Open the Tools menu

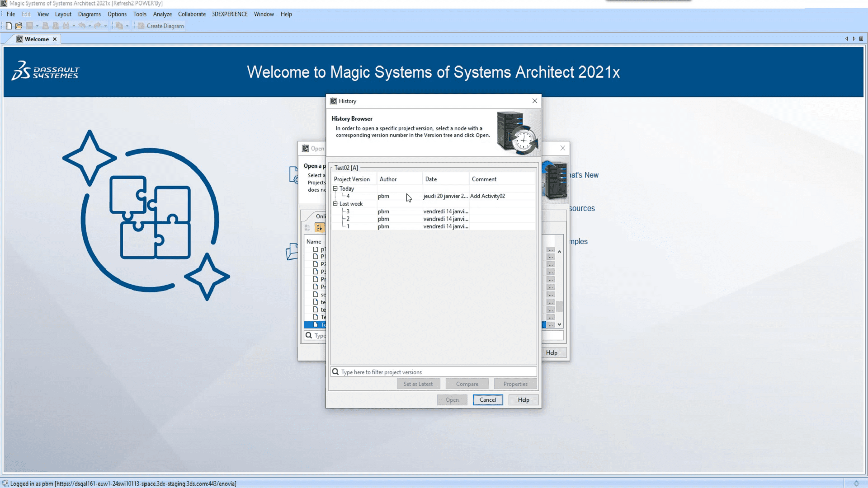click(140, 14)
